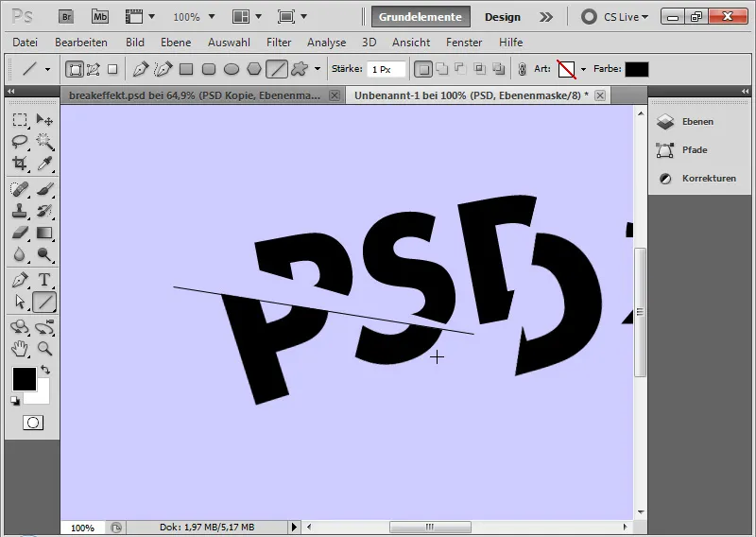Swap foreground and background colors
The height and width of the screenshot is (537, 756).
click(x=45, y=370)
